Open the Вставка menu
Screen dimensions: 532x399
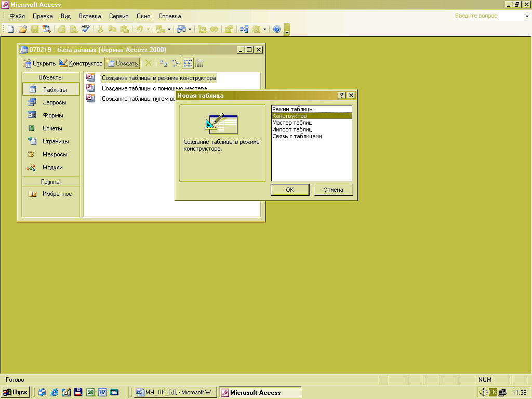pos(90,16)
